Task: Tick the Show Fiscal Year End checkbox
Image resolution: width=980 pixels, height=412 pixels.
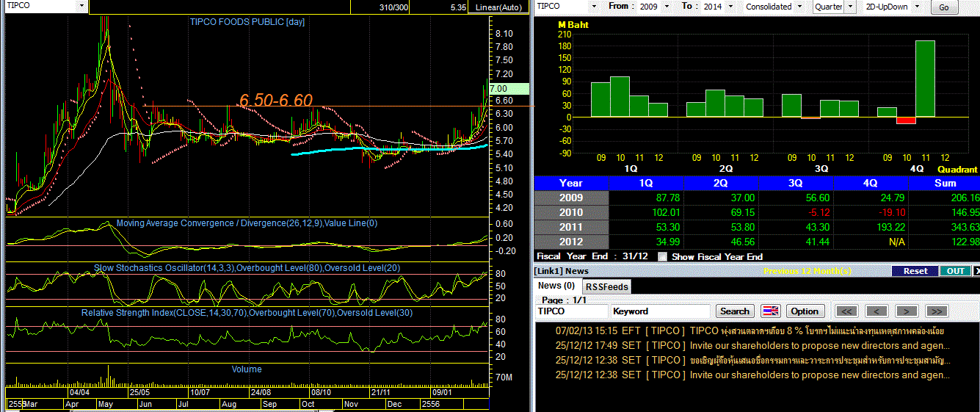Action: [x=663, y=256]
